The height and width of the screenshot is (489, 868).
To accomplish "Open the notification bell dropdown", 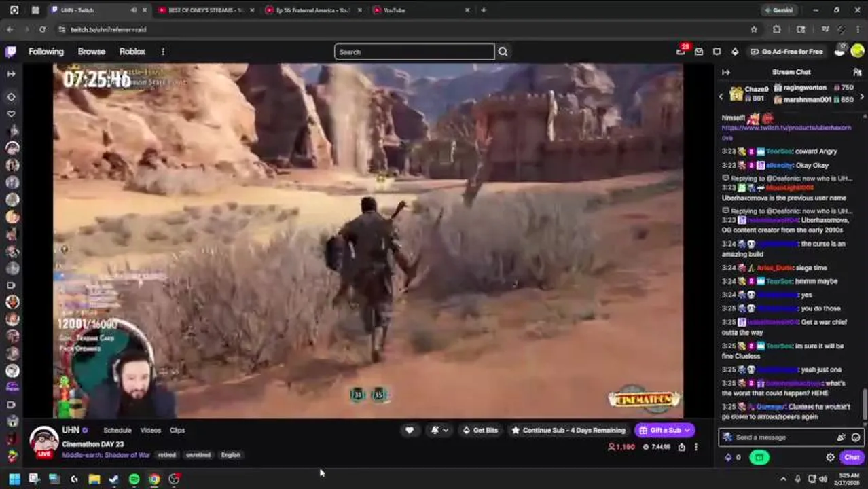I will 439,430.
